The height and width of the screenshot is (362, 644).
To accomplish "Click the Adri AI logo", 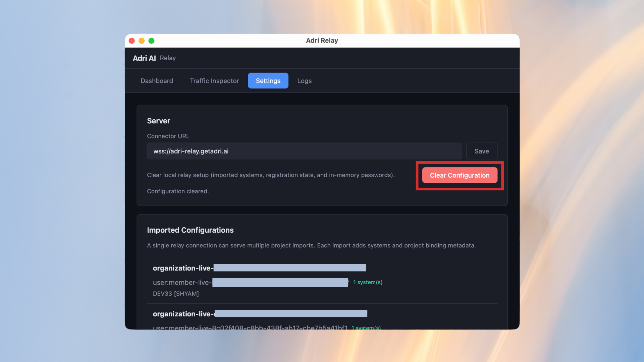I will [144, 58].
